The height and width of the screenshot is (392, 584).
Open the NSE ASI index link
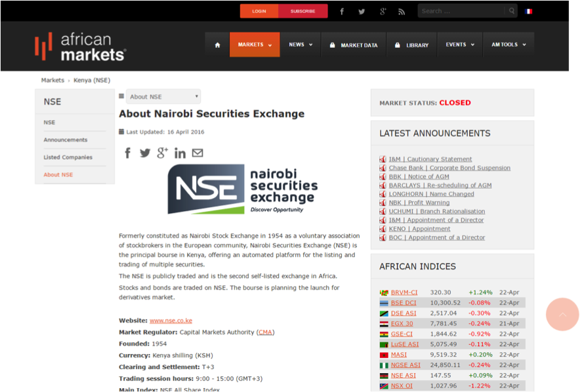point(403,376)
